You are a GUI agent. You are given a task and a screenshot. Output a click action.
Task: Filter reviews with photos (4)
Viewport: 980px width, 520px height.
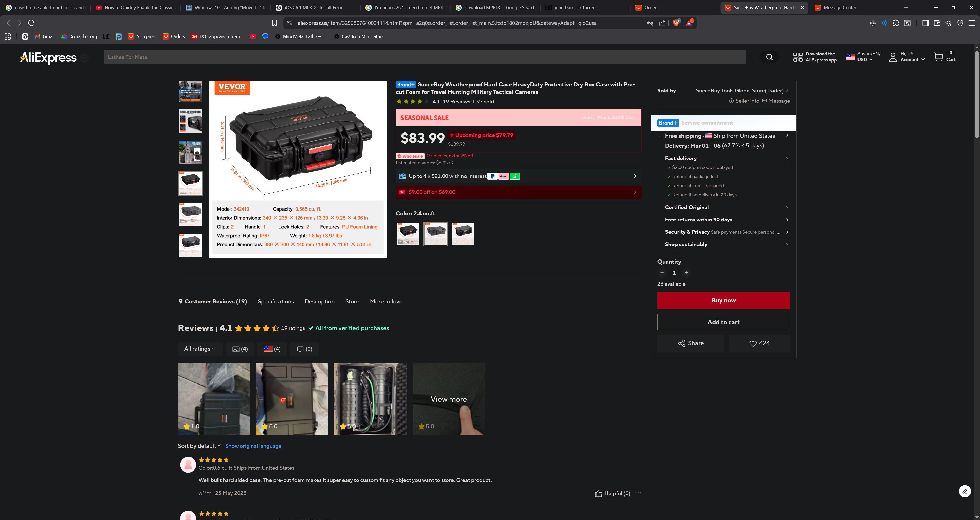[x=240, y=349]
